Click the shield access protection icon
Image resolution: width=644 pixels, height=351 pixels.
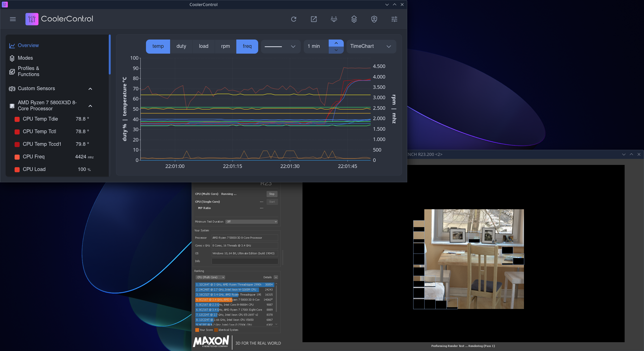(x=374, y=19)
